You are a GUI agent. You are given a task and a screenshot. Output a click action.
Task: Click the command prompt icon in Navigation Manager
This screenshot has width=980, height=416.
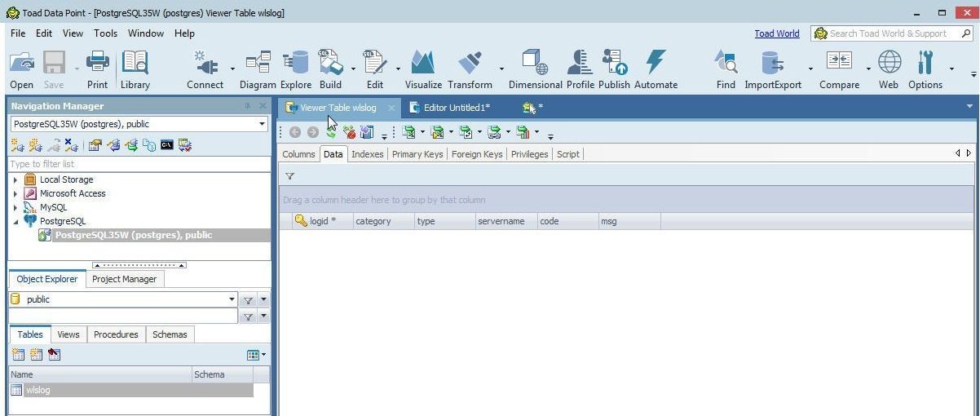tap(166, 145)
